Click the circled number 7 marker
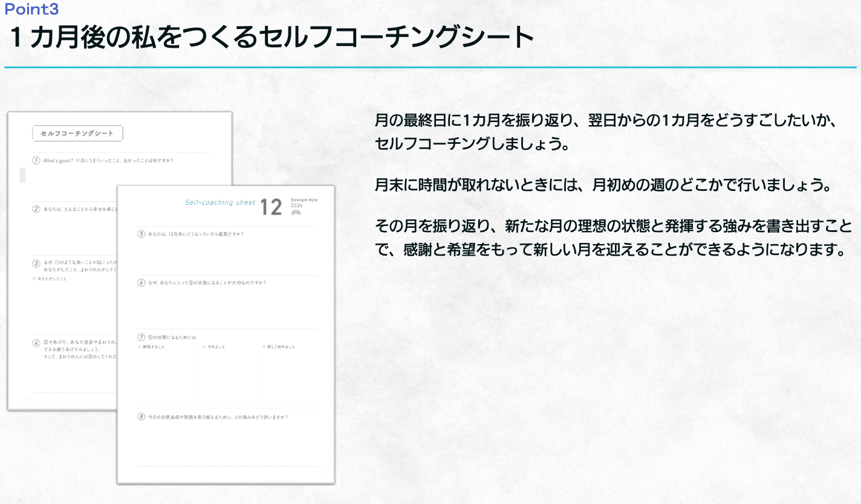This screenshot has width=861, height=504. coord(141,337)
